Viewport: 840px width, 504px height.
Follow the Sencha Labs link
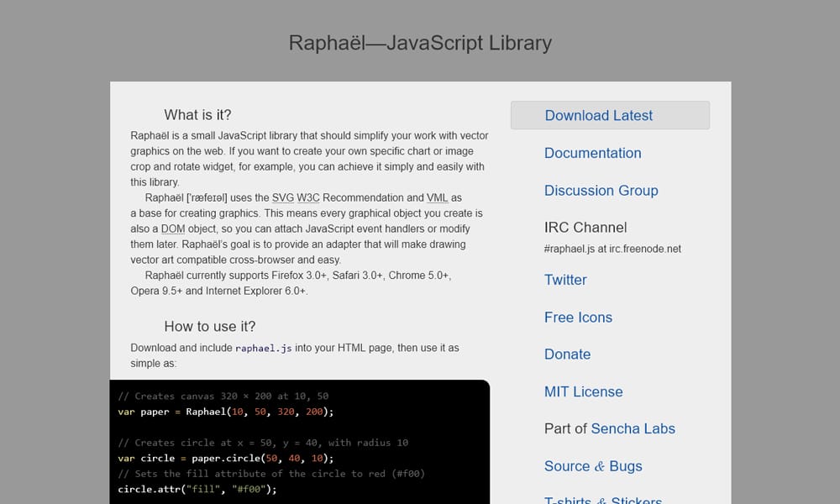(x=633, y=428)
